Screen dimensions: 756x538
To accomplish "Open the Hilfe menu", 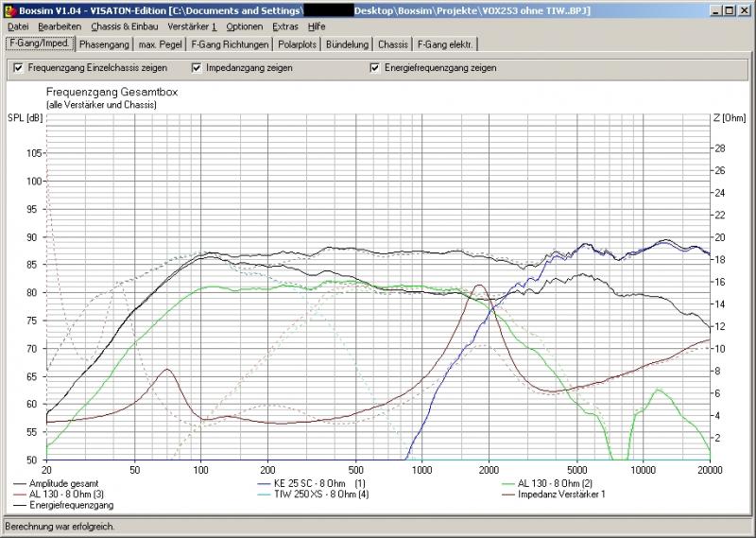I will coord(317,26).
